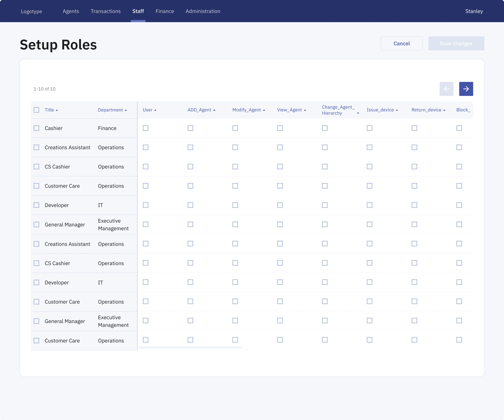The height and width of the screenshot is (420, 504).
Task: Sort by the View_Agent column header
Action: point(289,110)
